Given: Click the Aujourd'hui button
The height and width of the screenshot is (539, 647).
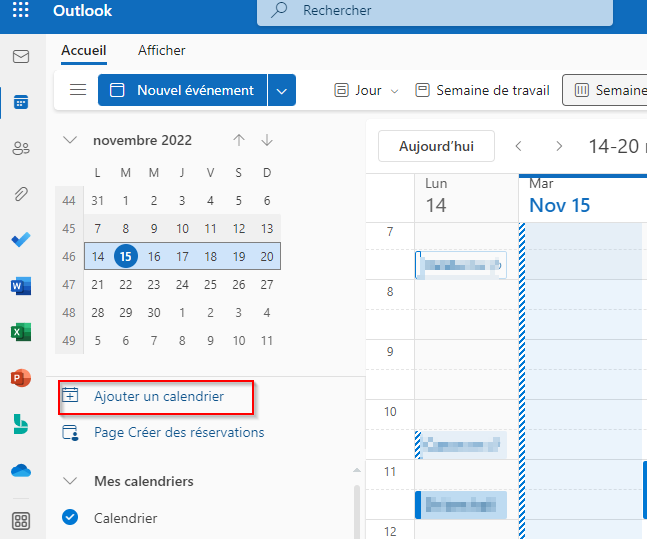Looking at the screenshot, I should coord(436,146).
